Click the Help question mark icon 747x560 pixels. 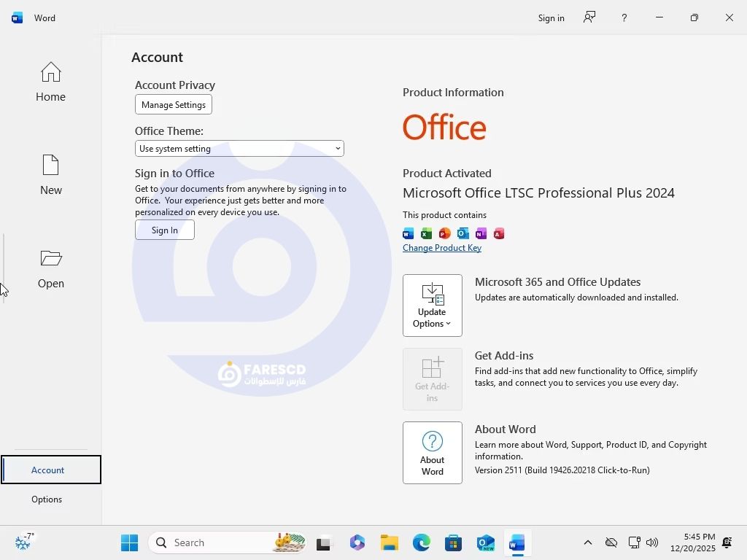pos(624,17)
